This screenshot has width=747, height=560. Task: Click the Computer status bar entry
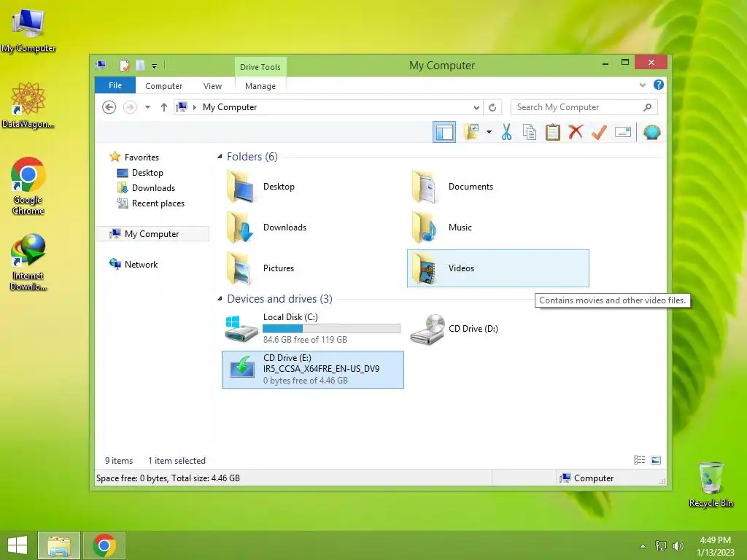point(587,478)
